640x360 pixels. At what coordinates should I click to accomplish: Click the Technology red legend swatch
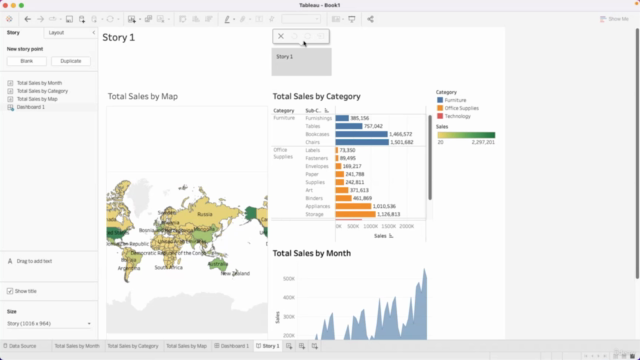(440, 116)
